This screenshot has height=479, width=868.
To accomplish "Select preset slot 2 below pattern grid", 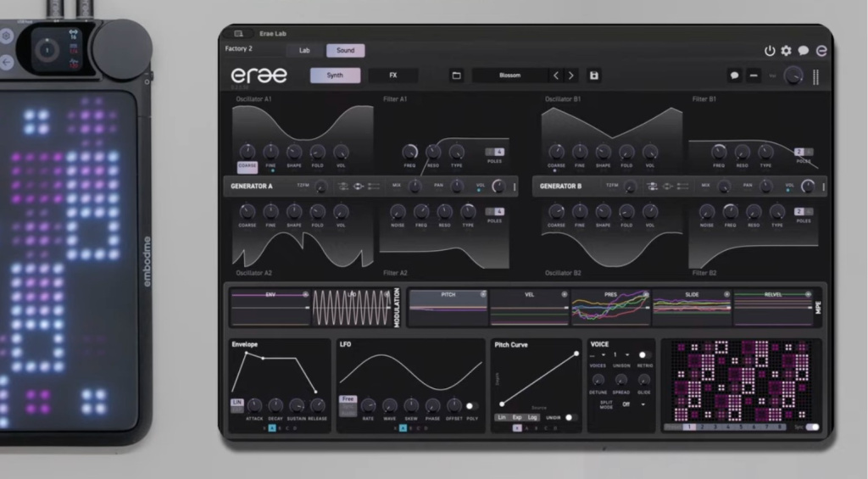I will pos(702,427).
